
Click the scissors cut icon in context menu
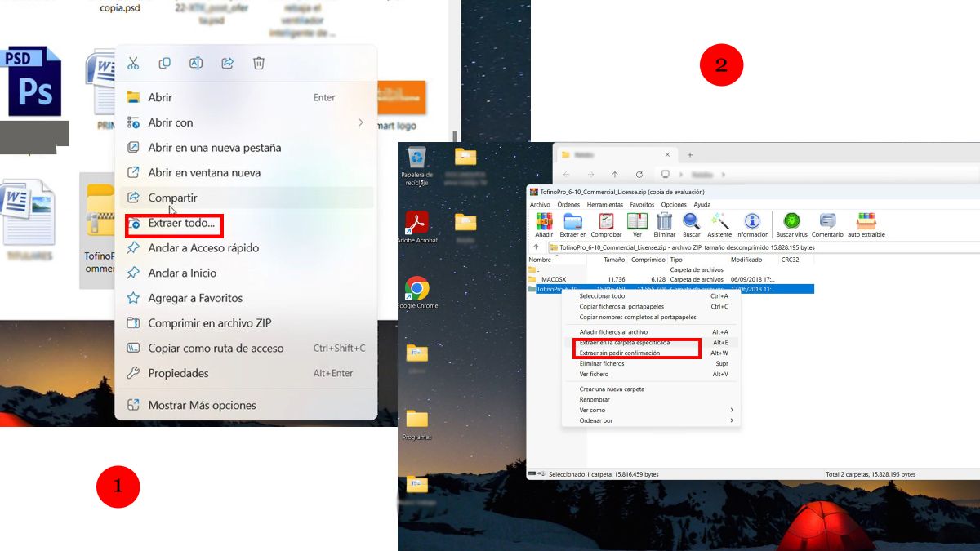(133, 63)
